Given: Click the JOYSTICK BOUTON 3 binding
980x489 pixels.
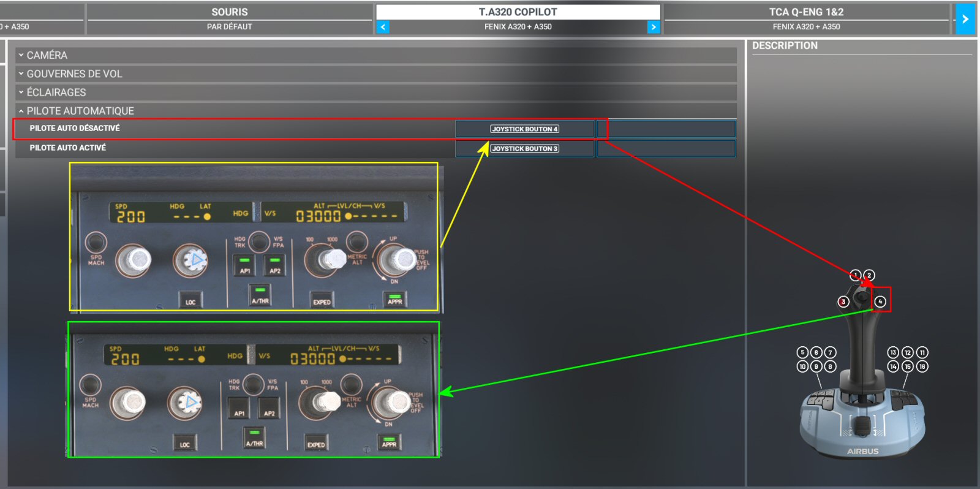Looking at the screenshot, I should coord(525,148).
